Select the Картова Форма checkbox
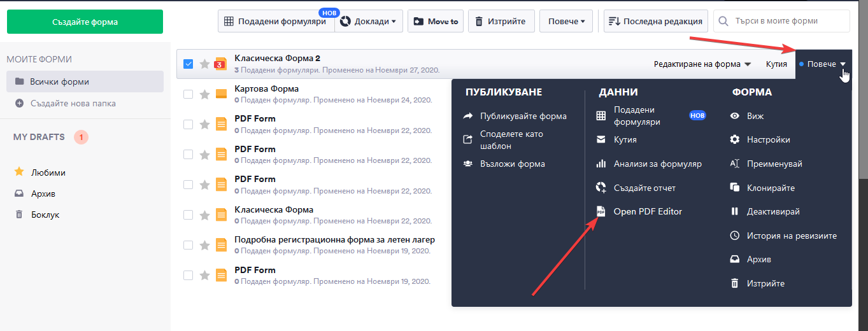 (x=189, y=94)
